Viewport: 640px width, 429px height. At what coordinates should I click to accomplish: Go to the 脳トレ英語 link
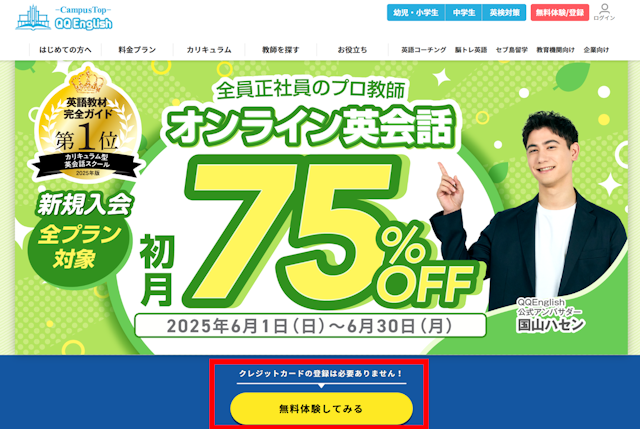[471, 50]
